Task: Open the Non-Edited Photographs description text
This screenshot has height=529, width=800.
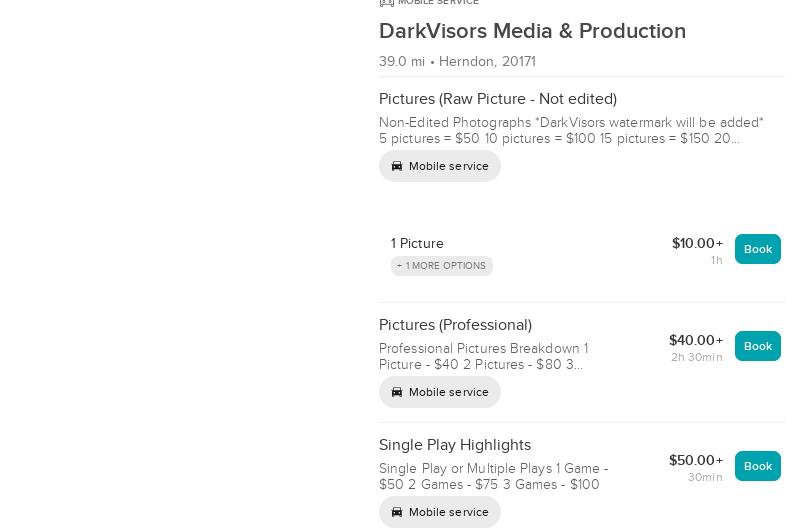Action: click(570, 130)
